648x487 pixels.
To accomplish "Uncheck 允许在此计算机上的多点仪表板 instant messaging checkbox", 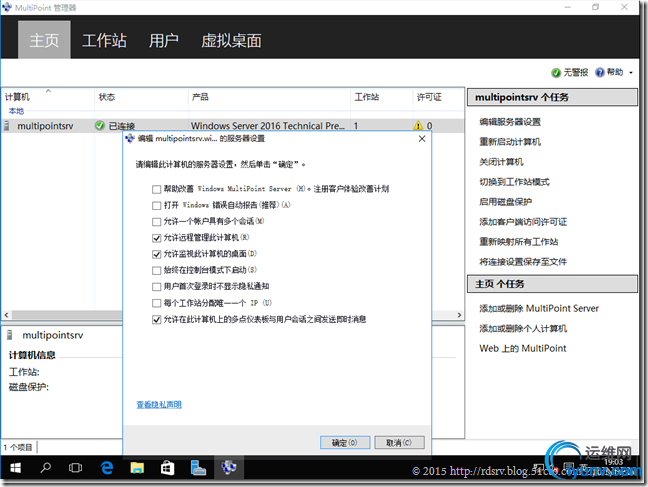I will tap(156, 320).
